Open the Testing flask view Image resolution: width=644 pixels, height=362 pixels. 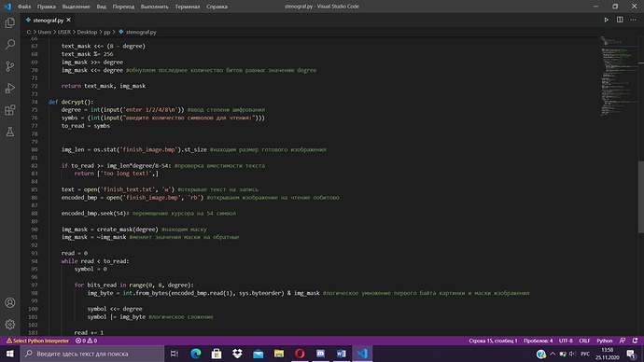pos(10,132)
